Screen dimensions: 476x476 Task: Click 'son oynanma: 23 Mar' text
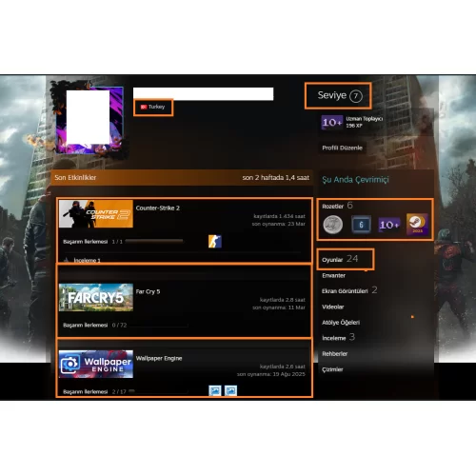[x=279, y=224]
